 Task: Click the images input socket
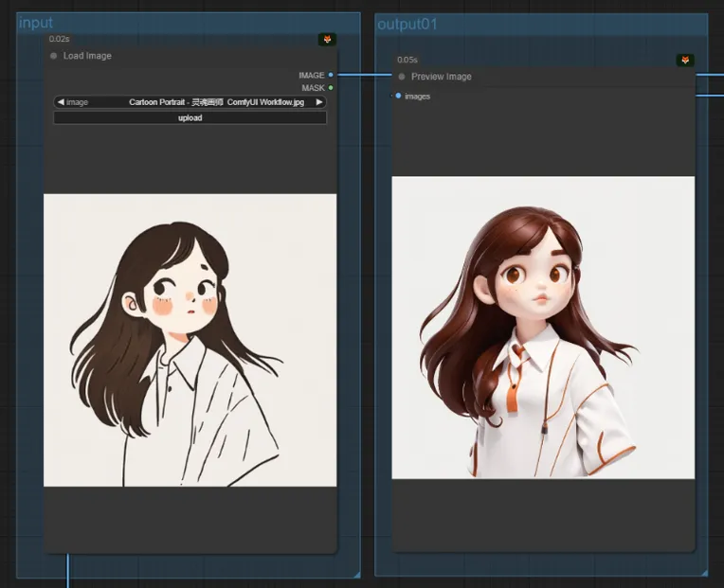[398, 96]
